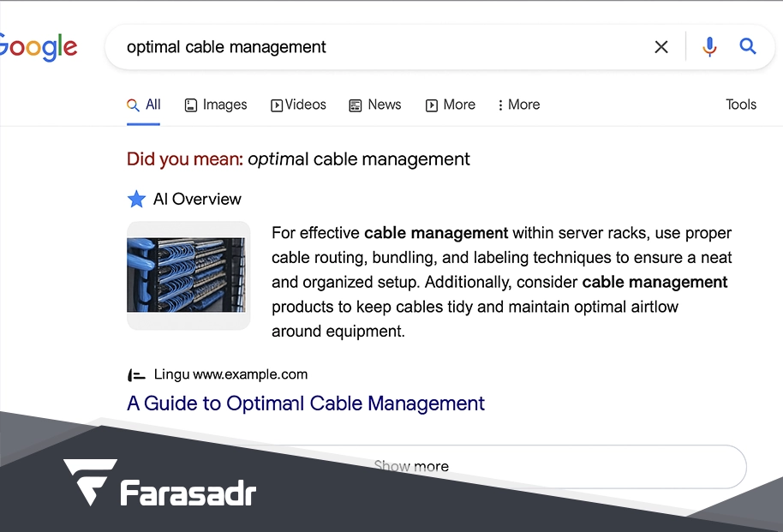Image resolution: width=783 pixels, height=532 pixels.
Task: Open the Tools filter options
Action: pyautogui.click(x=741, y=105)
